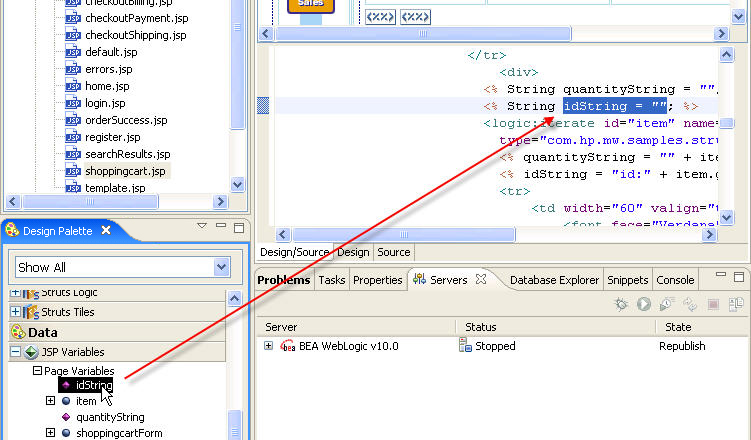
Task: Click the diamond icon beside quantityString
Action: [x=66, y=417]
